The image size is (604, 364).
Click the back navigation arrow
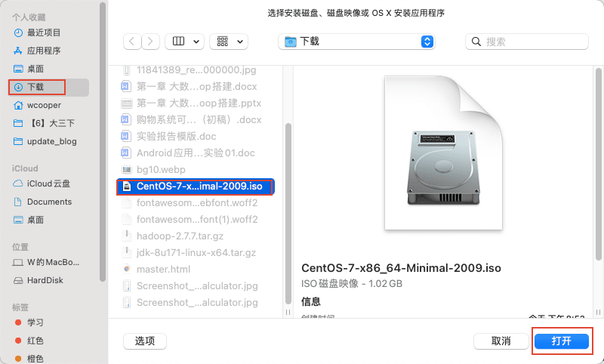point(131,42)
